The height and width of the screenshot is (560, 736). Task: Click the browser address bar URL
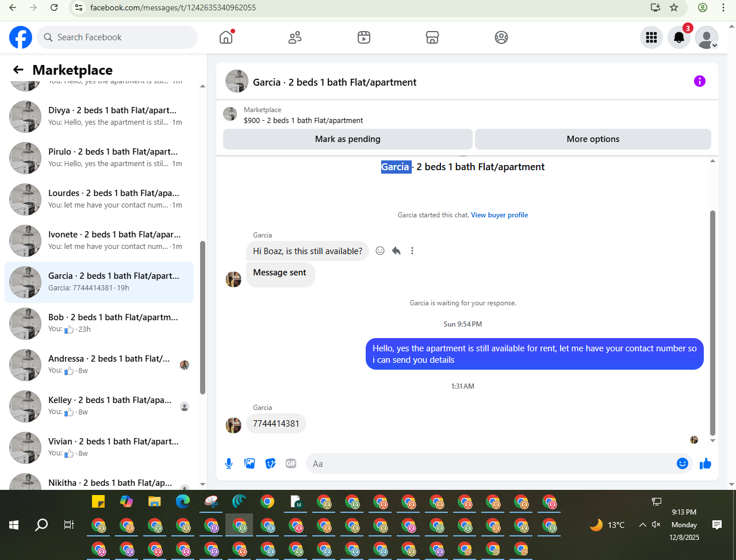(173, 7)
